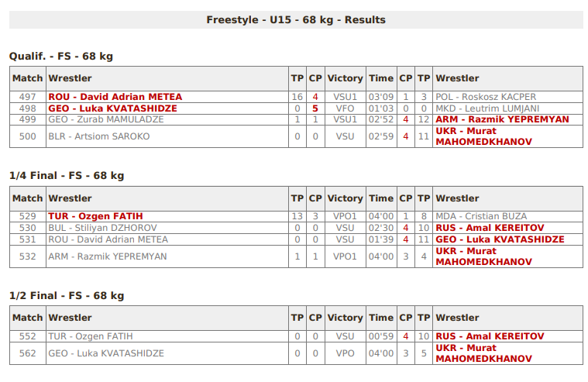Click match number 529 cell
The width and height of the screenshot is (588, 382).
[28, 216]
